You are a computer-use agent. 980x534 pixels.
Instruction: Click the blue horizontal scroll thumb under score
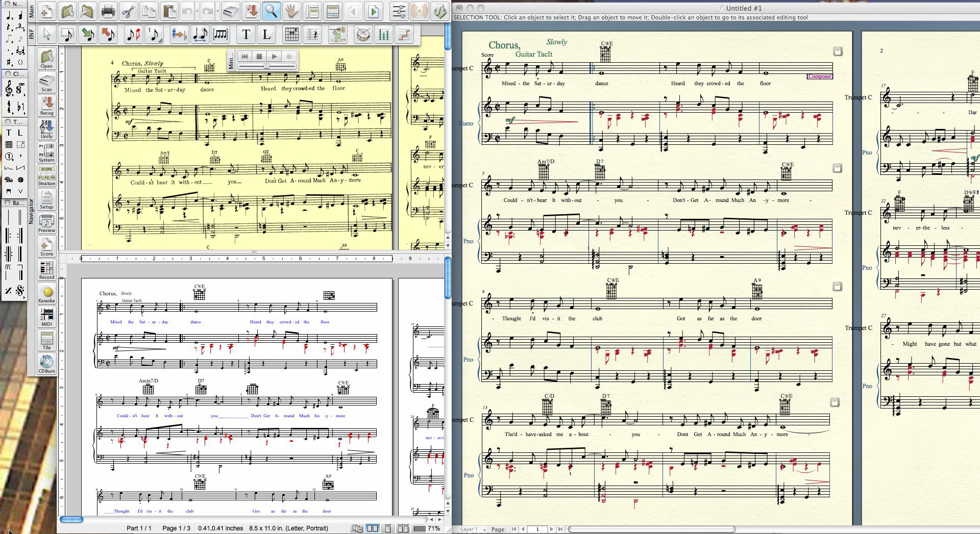[71, 519]
